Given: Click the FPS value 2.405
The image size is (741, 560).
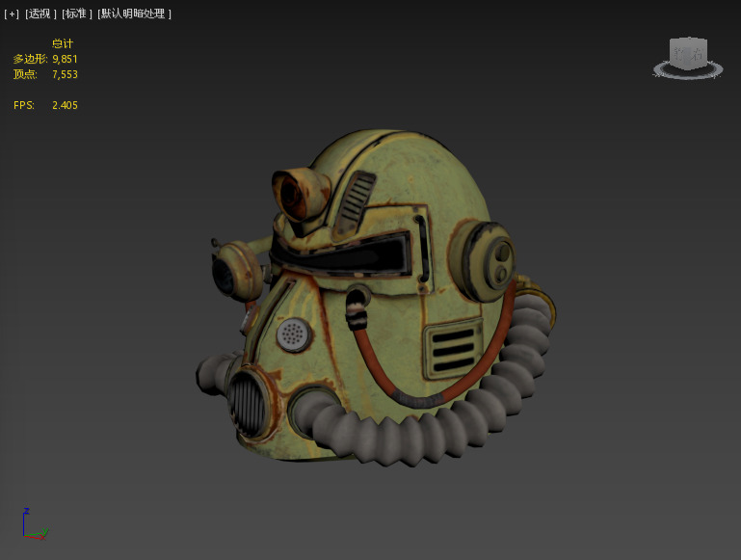Looking at the screenshot, I should (65, 105).
